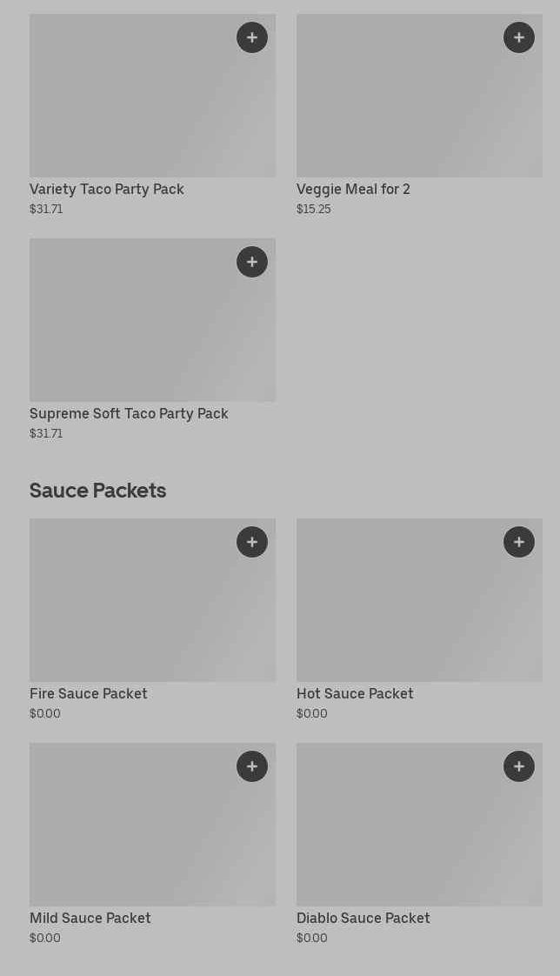Image resolution: width=560 pixels, height=976 pixels.
Task: Click the Variety Taco Party Pack title
Action: point(107,190)
